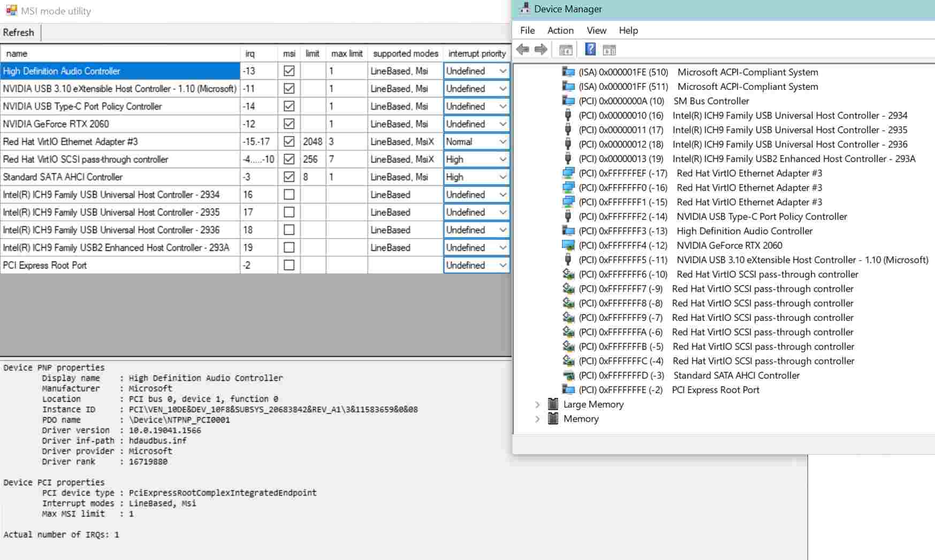Open the View menu in Device Manager
The height and width of the screenshot is (560, 935).
[x=596, y=30]
